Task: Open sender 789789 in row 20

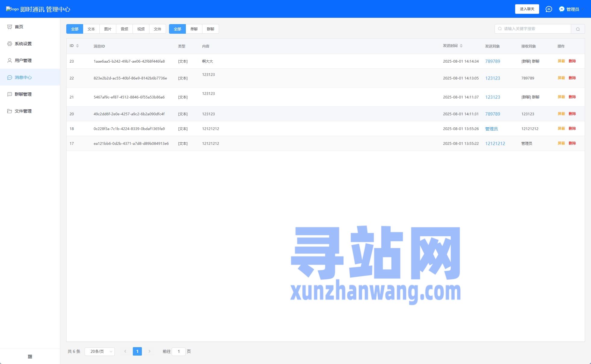Action: [492, 114]
